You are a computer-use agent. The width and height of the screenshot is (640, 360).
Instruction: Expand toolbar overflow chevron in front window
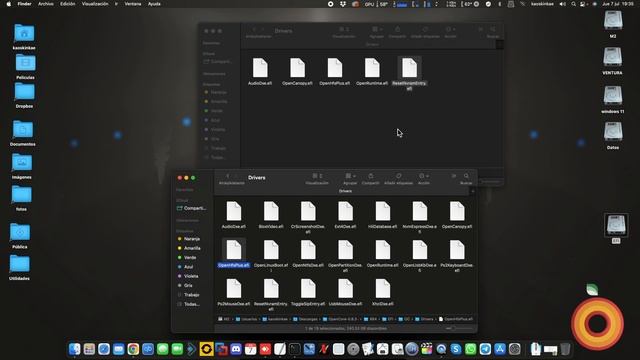(x=453, y=176)
